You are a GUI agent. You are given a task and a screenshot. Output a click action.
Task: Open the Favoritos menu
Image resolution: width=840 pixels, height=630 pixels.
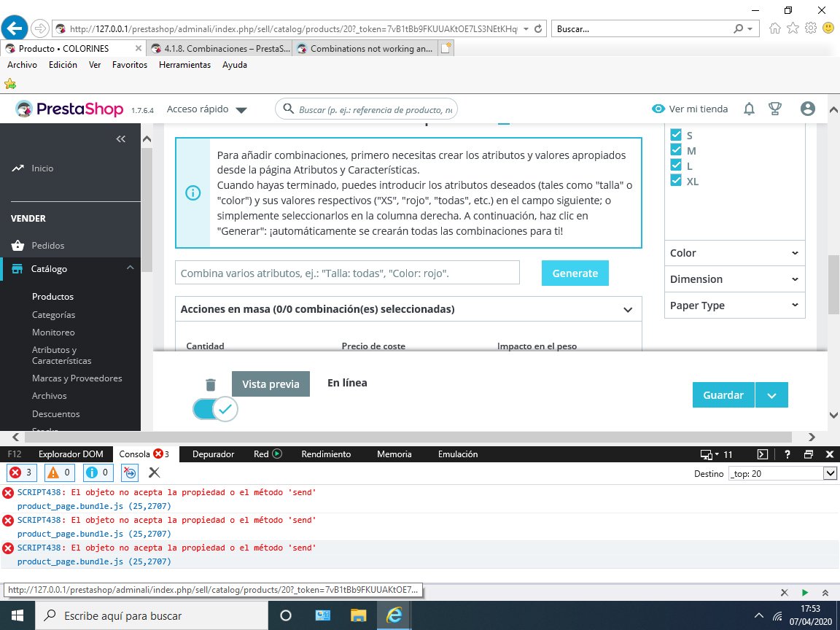(x=130, y=65)
